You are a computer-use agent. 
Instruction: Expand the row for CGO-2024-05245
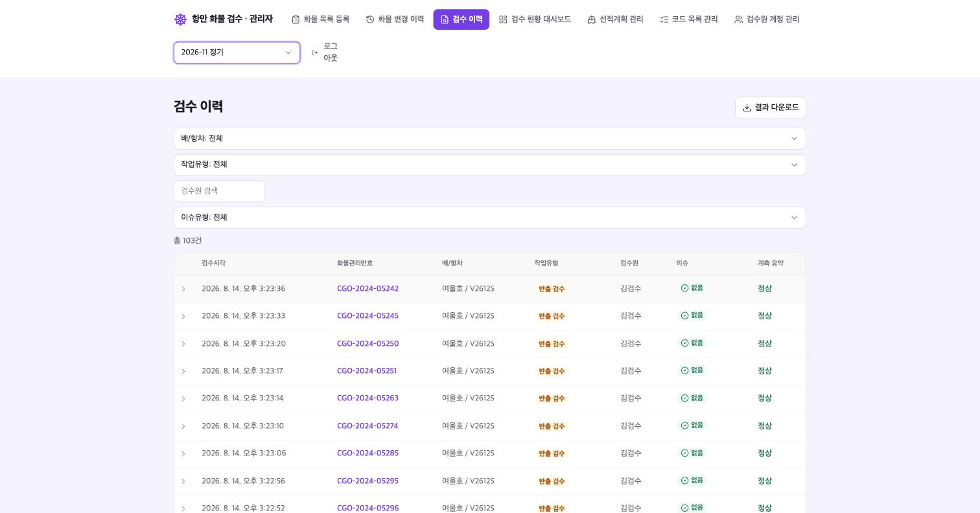tap(183, 316)
